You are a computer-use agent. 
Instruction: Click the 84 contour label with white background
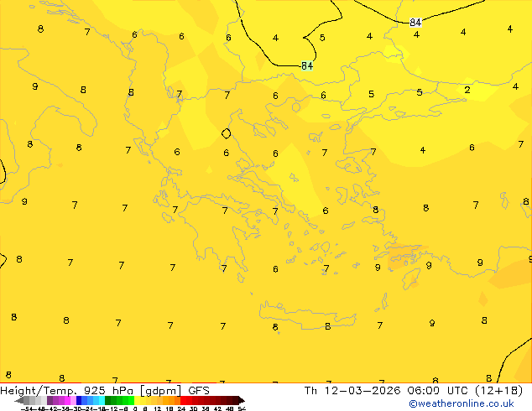(415, 23)
